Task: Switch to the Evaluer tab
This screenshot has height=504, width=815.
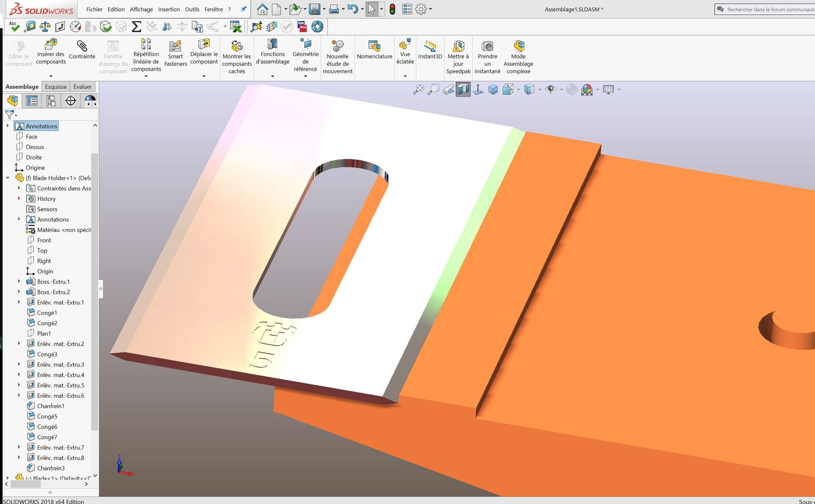Action: [83, 87]
